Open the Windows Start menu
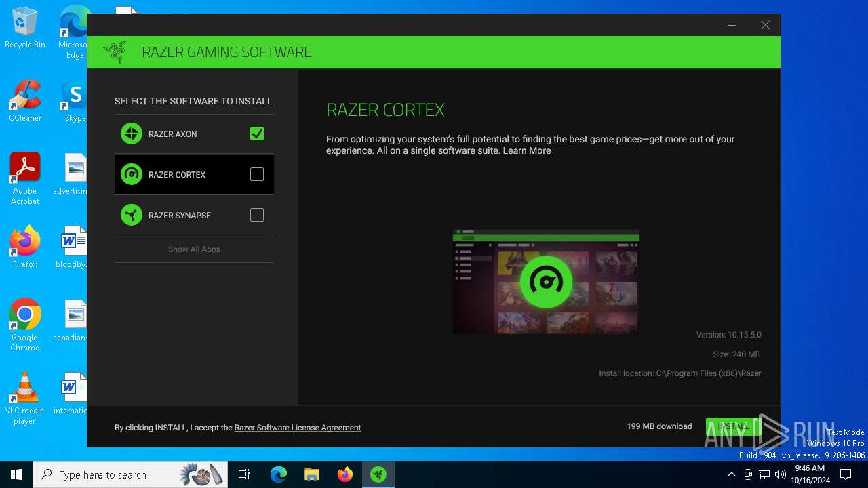The height and width of the screenshot is (488, 868). click(16, 474)
